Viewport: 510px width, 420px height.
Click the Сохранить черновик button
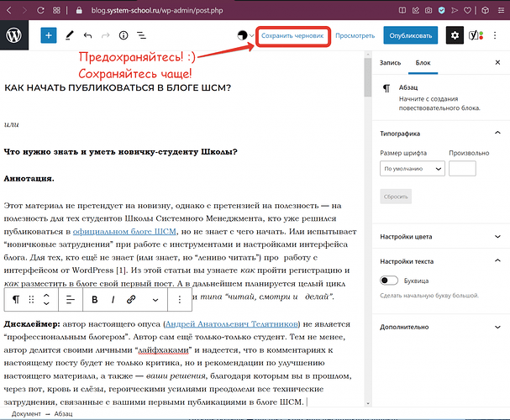pos(290,36)
